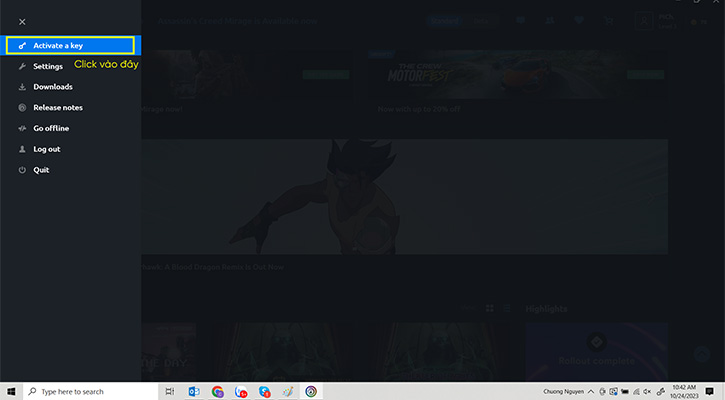The height and width of the screenshot is (400, 725).
Task: Open the wishlist heart icon in header
Action: [579, 20]
